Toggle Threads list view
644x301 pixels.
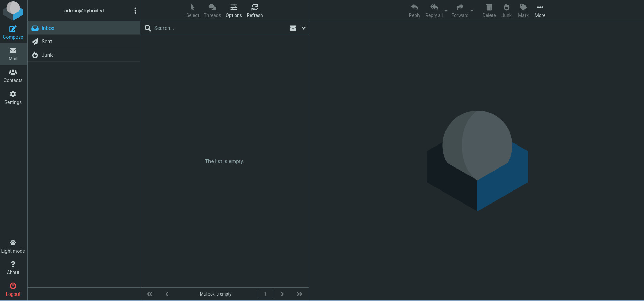pyautogui.click(x=212, y=11)
